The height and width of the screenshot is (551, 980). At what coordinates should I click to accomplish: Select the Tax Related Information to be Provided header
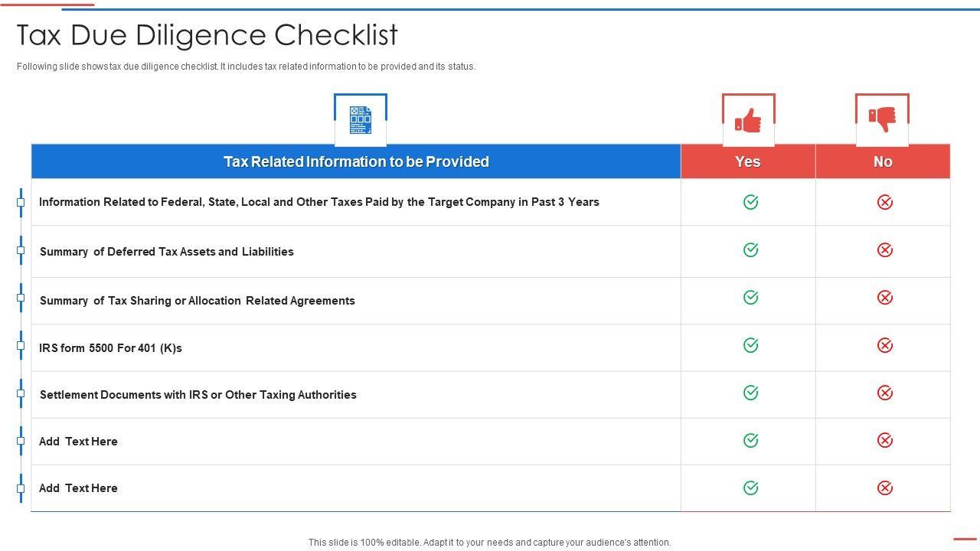[356, 161]
